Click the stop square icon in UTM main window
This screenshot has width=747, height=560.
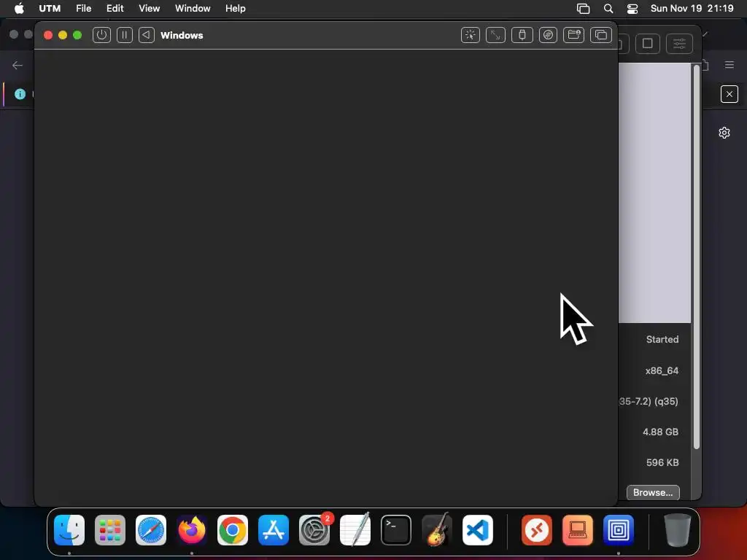point(648,43)
